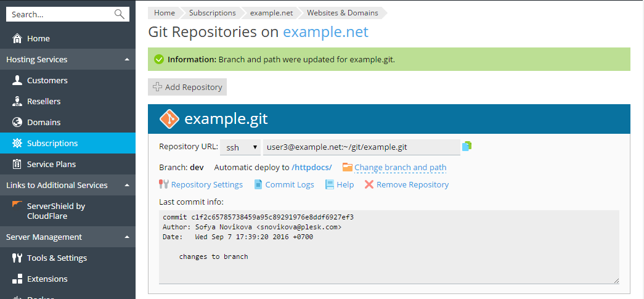Image resolution: width=644 pixels, height=299 pixels.
Task: Collapse the Hosting Services section
Action: coord(126,60)
